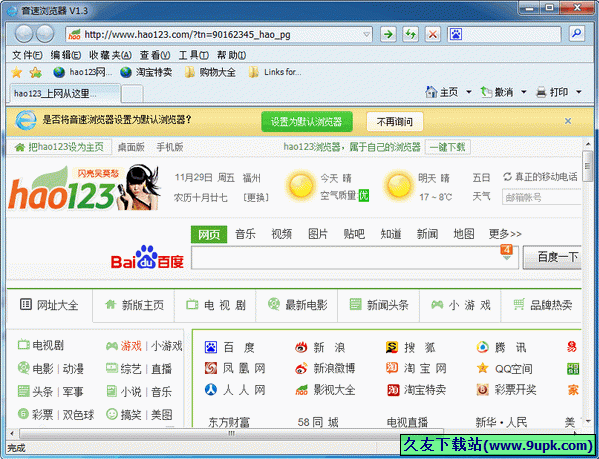
Task: Select the hao123_上网从这里 tab
Action: (x=64, y=94)
